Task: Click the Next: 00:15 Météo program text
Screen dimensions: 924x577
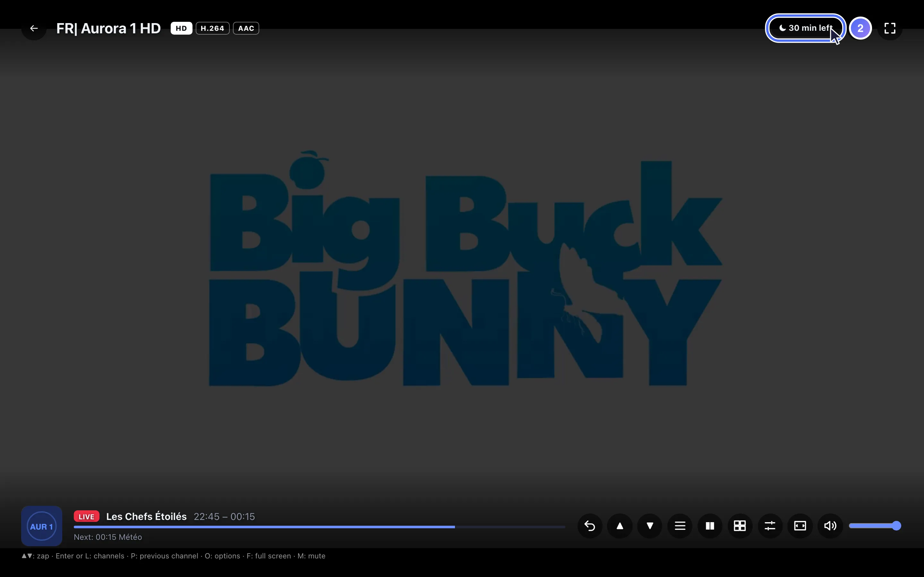Action: tap(108, 537)
